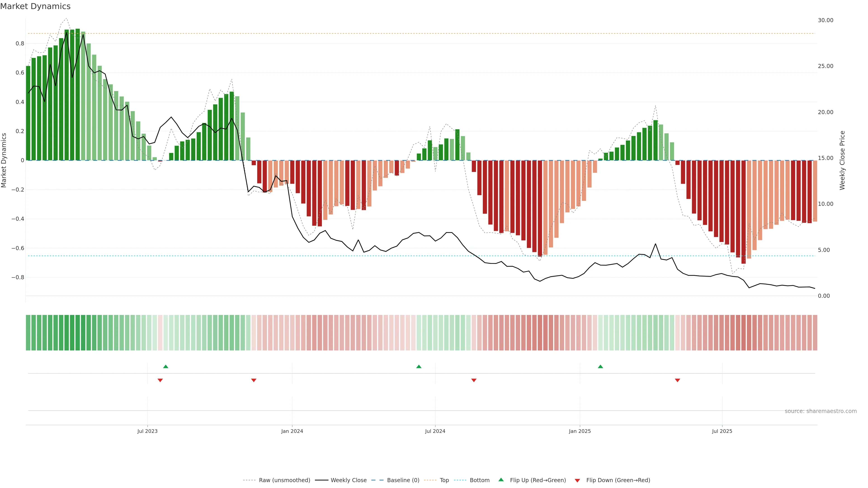Click the darkest green heatmap strip cell

(78, 333)
